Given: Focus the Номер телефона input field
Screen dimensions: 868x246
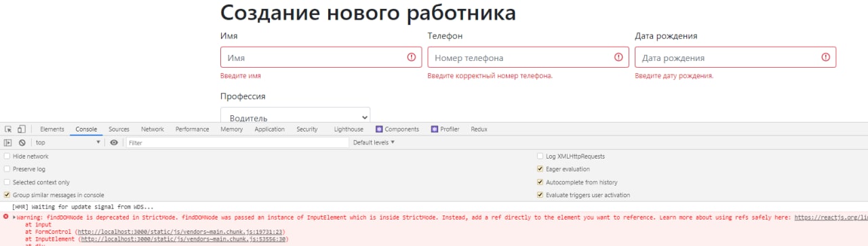Looking at the screenshot, I should coord(528,58).
